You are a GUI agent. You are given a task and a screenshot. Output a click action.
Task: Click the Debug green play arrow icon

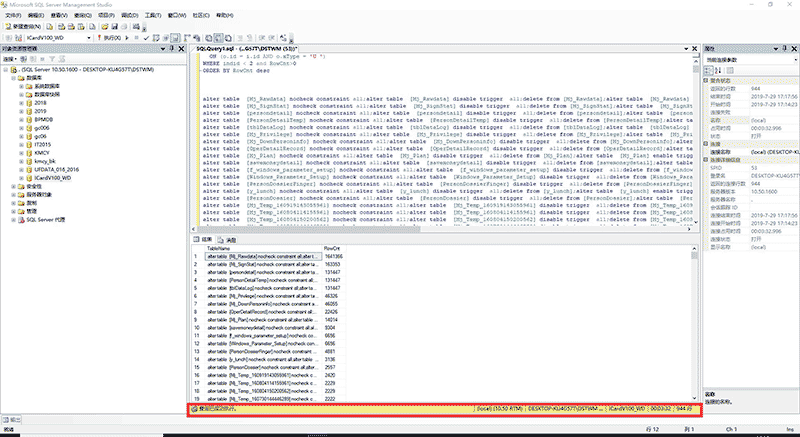[128, 38]
